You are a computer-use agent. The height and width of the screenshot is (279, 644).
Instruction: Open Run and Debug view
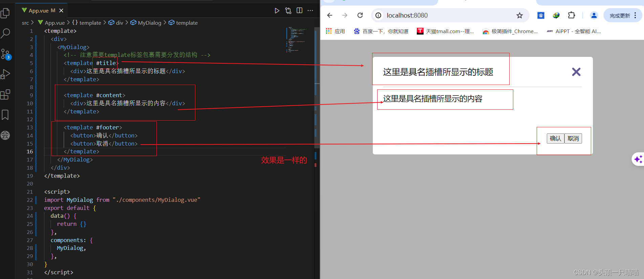click(5, 74)
